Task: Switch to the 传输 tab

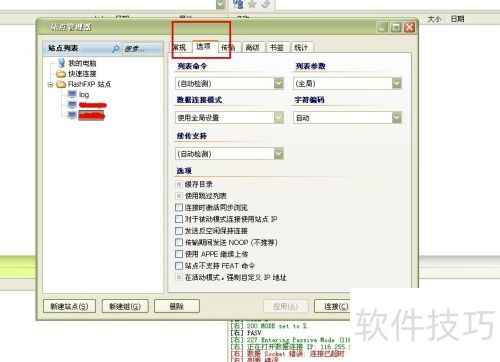Action: [x=229, y=47]
